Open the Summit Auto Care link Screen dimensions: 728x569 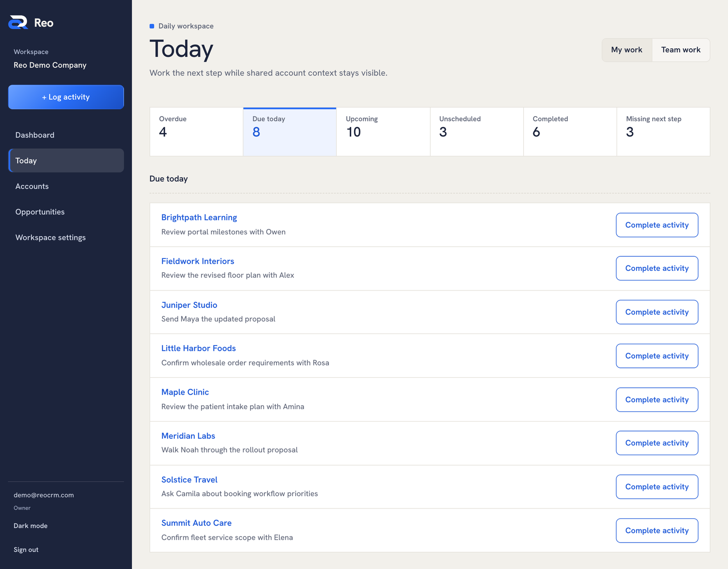[197, 523]
